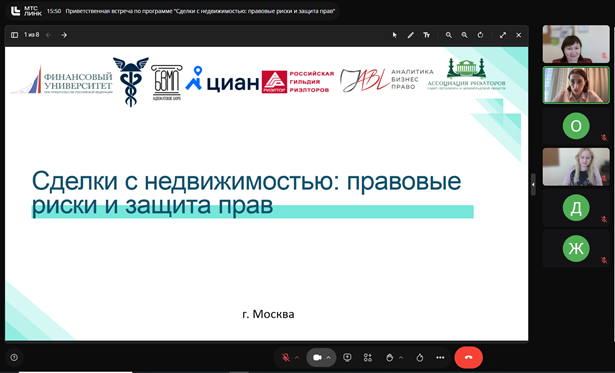Toggle the slide thumbnails sidebar panel
The image size is (615, 373).
point(15,35)
